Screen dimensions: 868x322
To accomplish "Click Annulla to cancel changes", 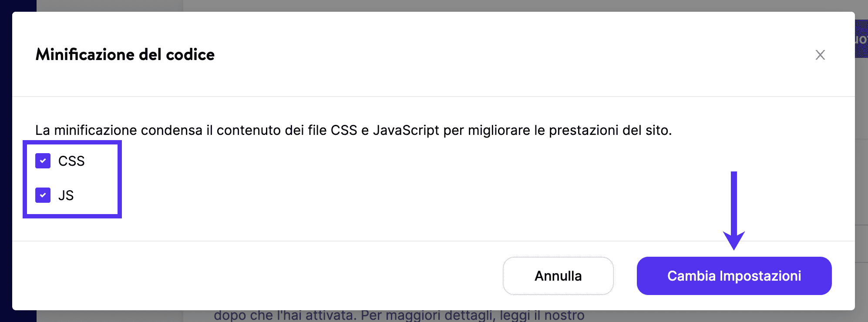I will click(x=558, y=276).
